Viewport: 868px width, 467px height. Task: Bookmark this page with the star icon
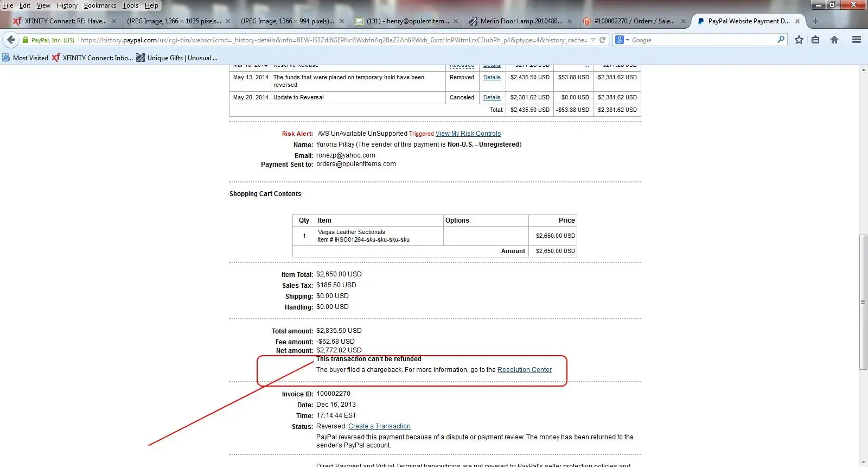pyautogui.click(x=799, y=40)
